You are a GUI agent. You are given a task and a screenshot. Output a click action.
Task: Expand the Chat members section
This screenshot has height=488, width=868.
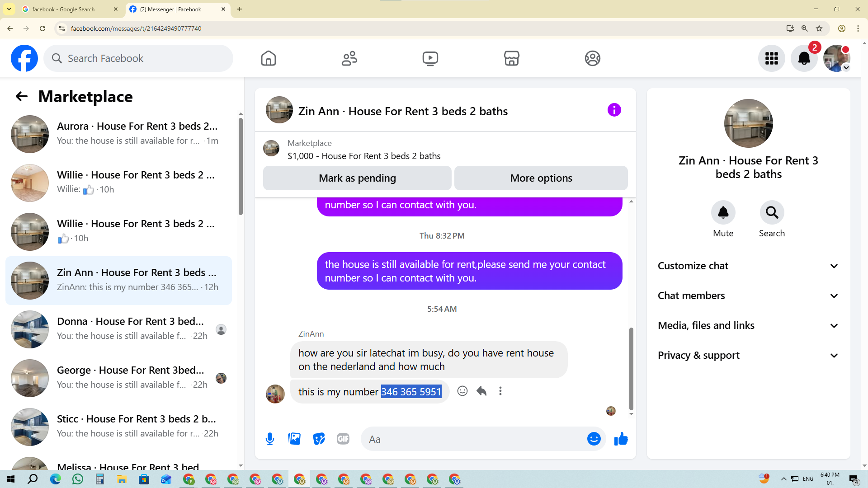748,296
